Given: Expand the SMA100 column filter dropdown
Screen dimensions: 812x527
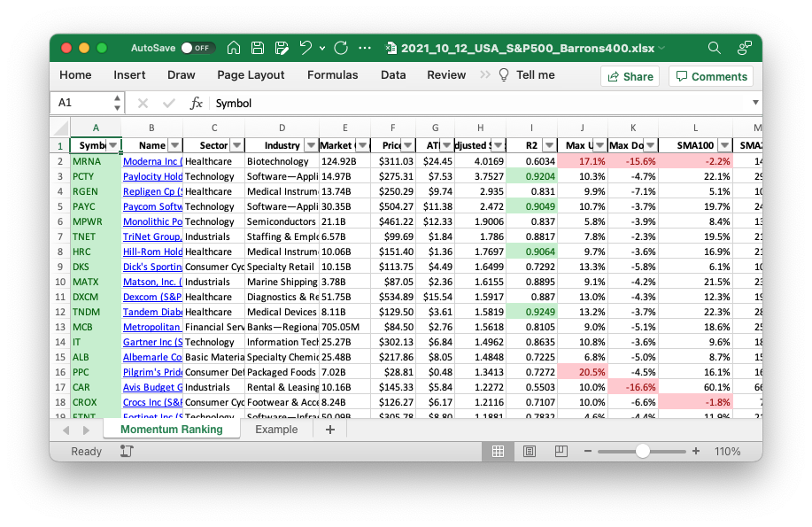Looking at the screenshot, I should coord(724,145).
